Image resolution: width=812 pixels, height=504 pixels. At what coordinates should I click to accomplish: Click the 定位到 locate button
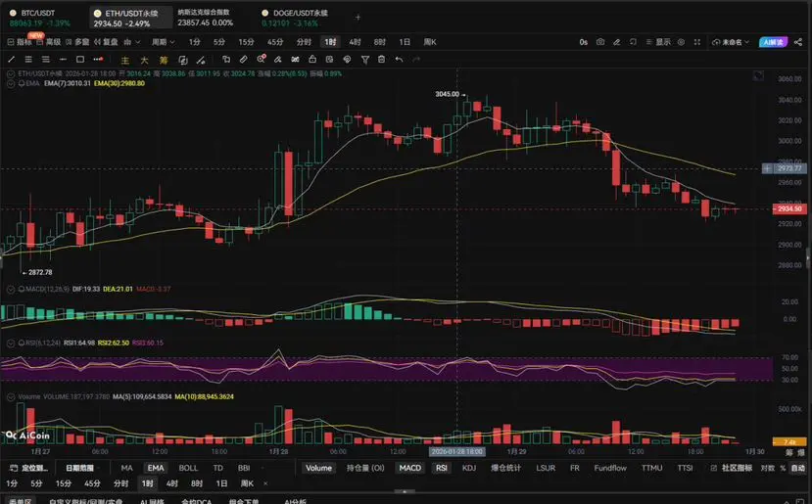pyautogui.click(x=30, y=468)
